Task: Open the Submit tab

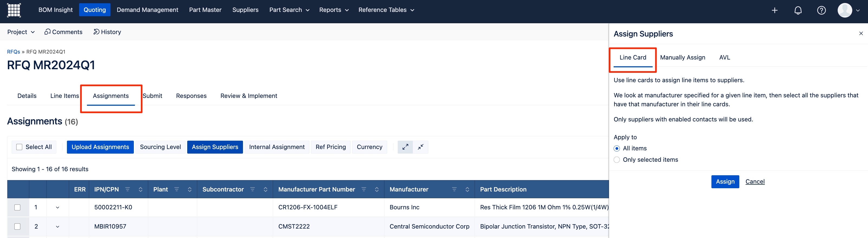Action: (x=152, y=96)
